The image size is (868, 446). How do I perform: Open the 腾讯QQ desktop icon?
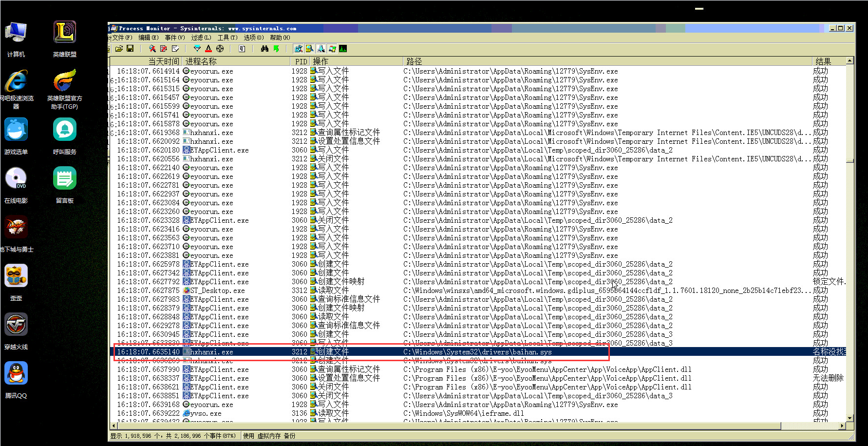[16, 381]
